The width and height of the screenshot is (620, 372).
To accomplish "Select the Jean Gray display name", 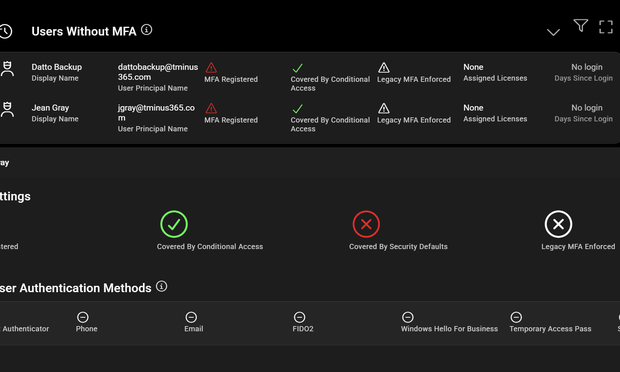I will 50,108.
